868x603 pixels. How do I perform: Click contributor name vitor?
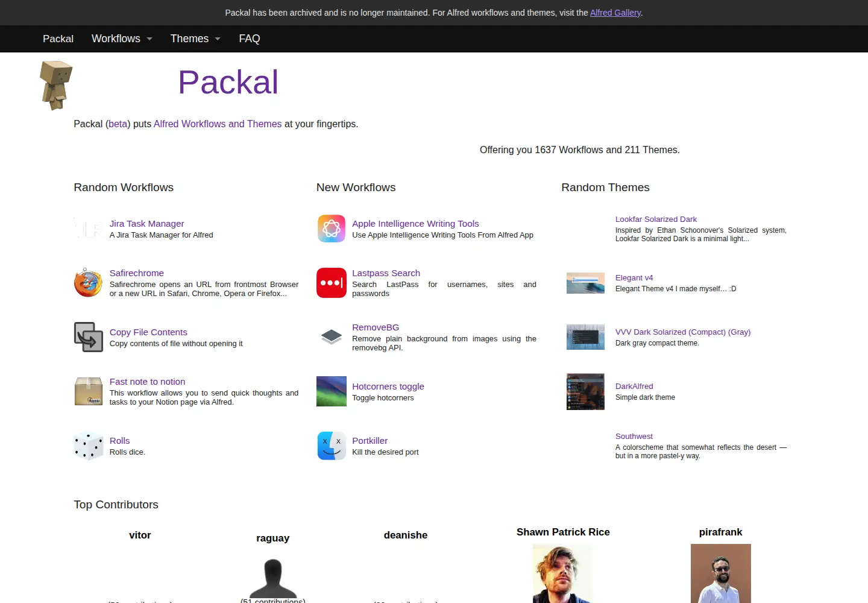click(x=140, y=535)
